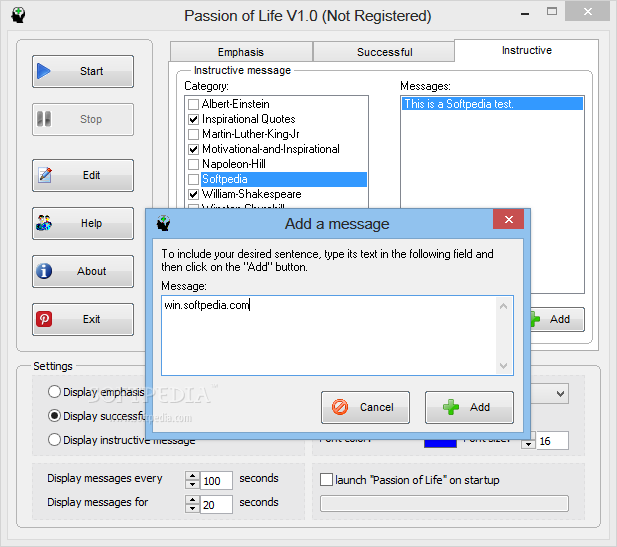Select the Softpedia category row

click(x=284, y=179)
